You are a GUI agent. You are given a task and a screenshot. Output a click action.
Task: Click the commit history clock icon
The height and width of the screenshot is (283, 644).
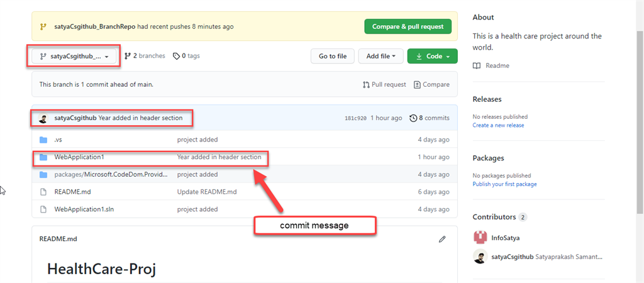413,118
